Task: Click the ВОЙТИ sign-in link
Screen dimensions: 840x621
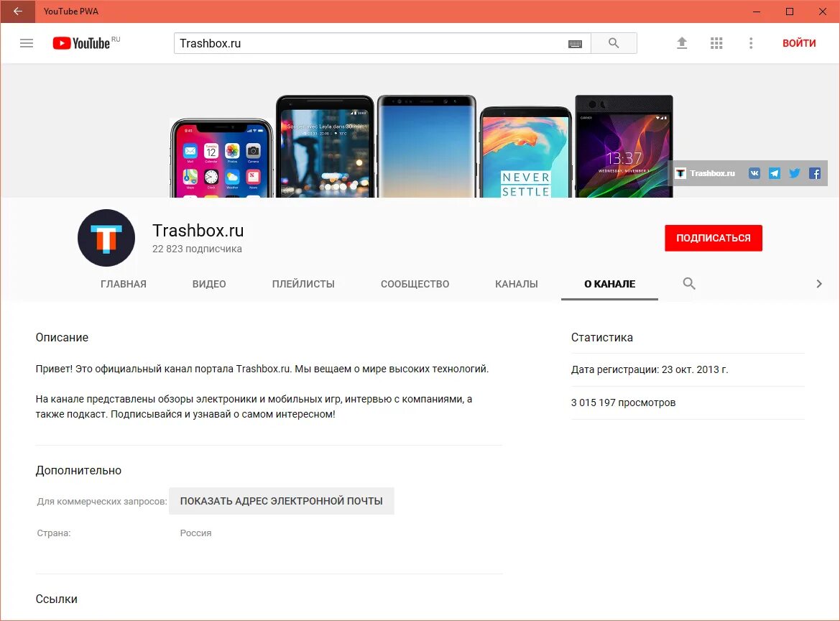Action: [798, 42]
